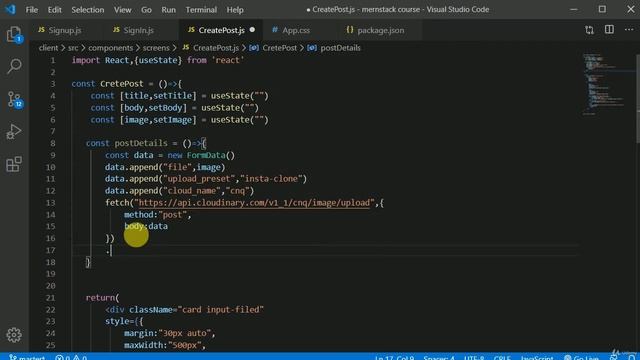Click JavaScript language mode in status bar
The width and height of the screenshot is (640, 360).
coord(537,357)
